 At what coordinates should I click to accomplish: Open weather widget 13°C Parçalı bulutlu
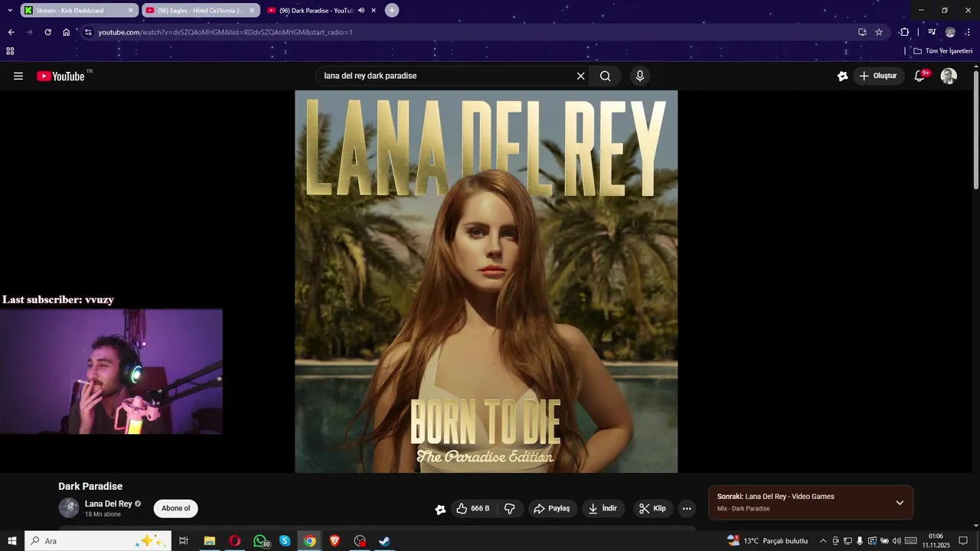pyautogui.click(x=768, y=541)
